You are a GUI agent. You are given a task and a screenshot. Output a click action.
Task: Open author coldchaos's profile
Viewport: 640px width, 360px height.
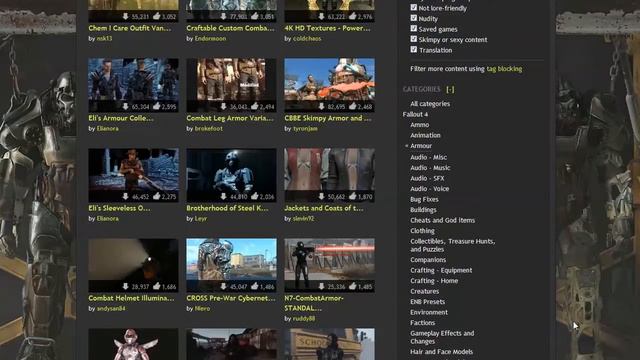(x=307, y=39)
